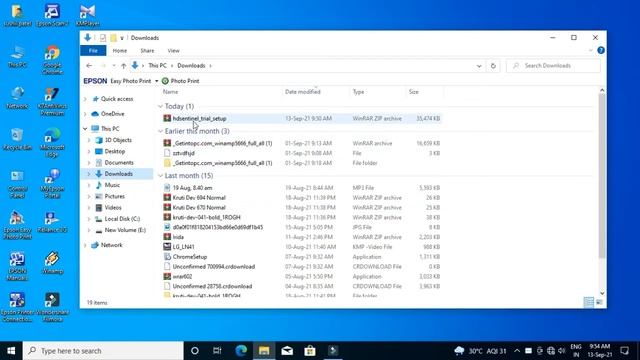
Task: Open This PC desktop icon
Action: click(17, 57)
